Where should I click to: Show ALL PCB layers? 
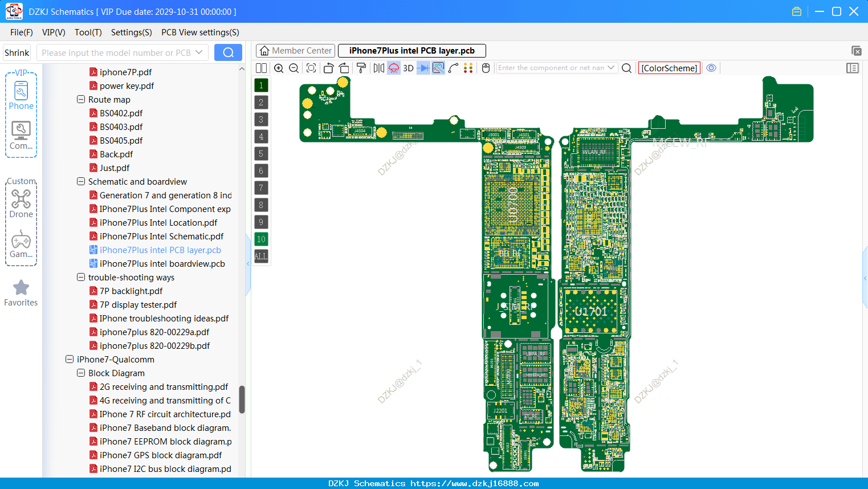click(261, 256)
